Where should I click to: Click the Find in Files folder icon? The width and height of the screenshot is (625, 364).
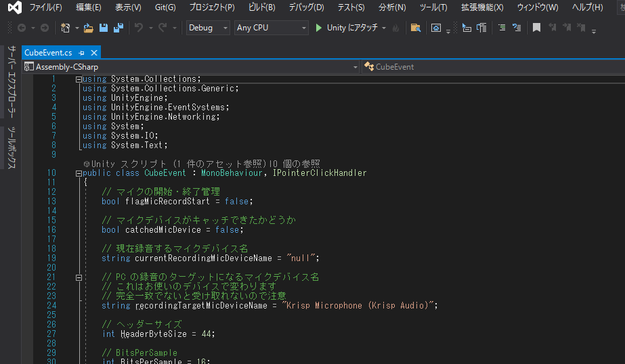416,28
